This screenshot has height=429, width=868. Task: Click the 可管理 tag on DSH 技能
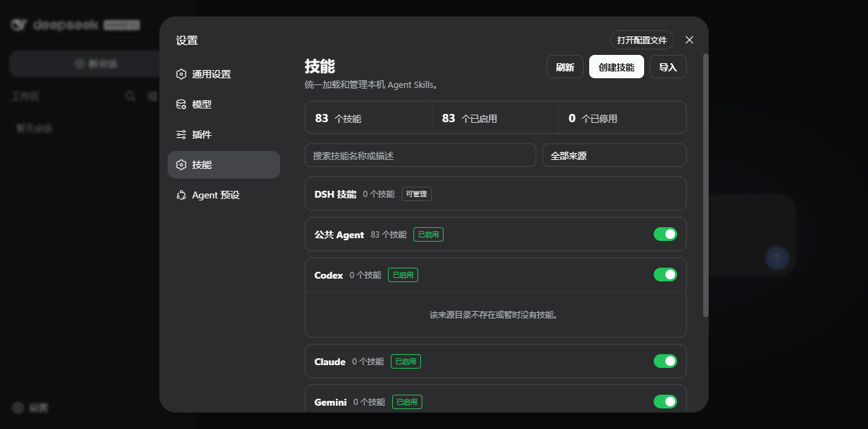point(417,194)
